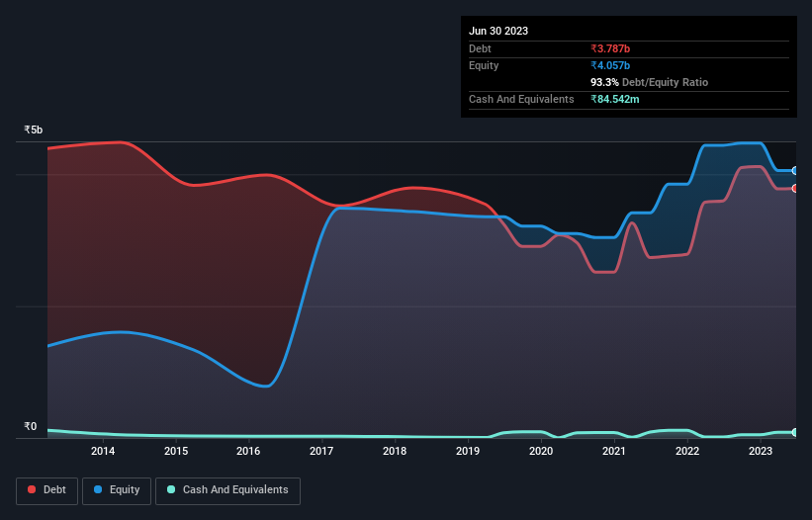Image resolution: width=812 pixels, height=520 pixels.
Task: Click the 2015 x-axis label
Action: coord(176,451)
